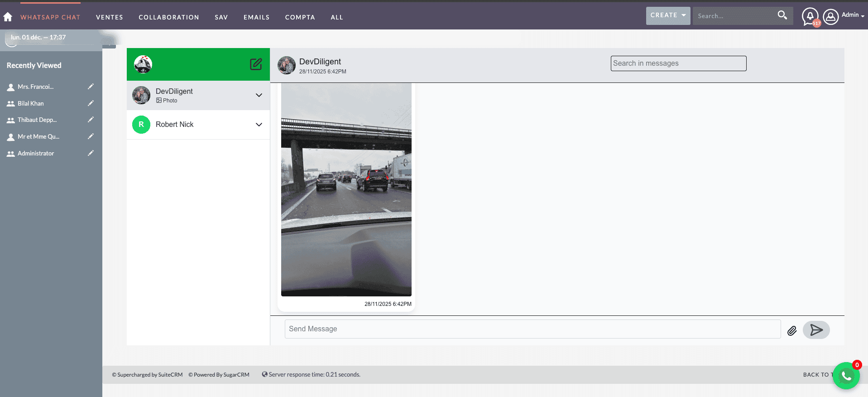Click the global search magnifier icon
The width and height of the screenshot is (868, 397).
782,15
